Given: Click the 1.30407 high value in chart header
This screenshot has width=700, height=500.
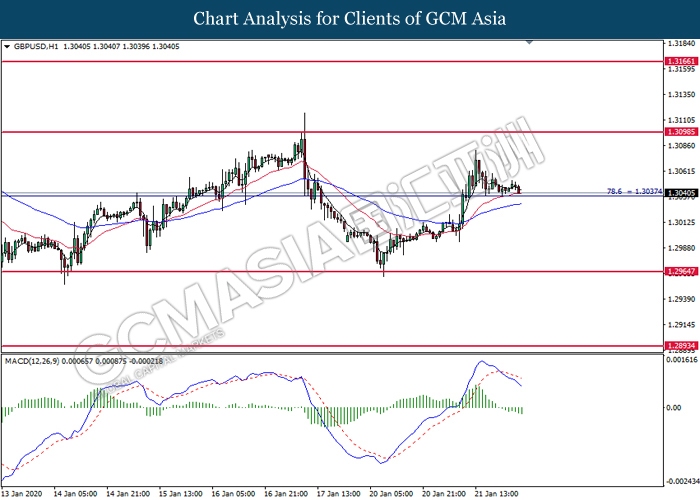Looking at the screenshot, I should (106, 46).
